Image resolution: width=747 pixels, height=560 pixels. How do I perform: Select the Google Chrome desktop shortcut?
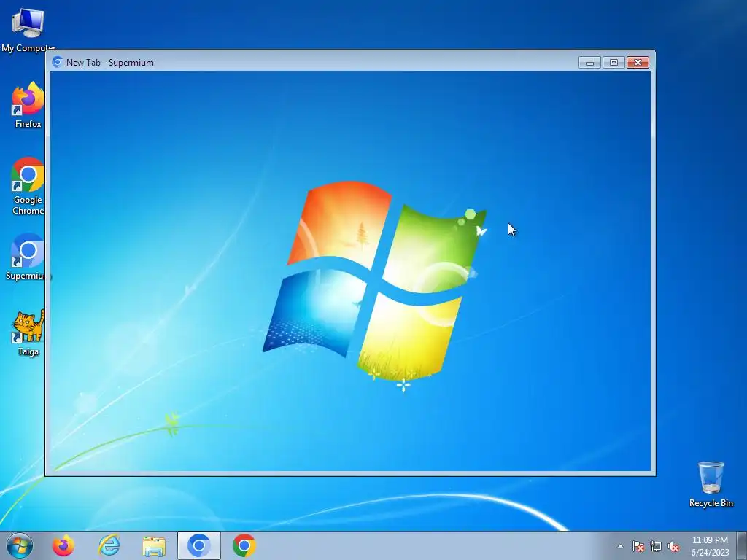[x=28, y=186]
